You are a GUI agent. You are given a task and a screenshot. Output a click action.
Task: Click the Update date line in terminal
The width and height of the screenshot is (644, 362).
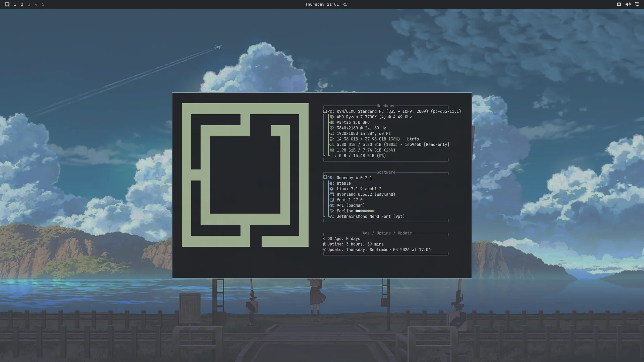coord(377,250)
